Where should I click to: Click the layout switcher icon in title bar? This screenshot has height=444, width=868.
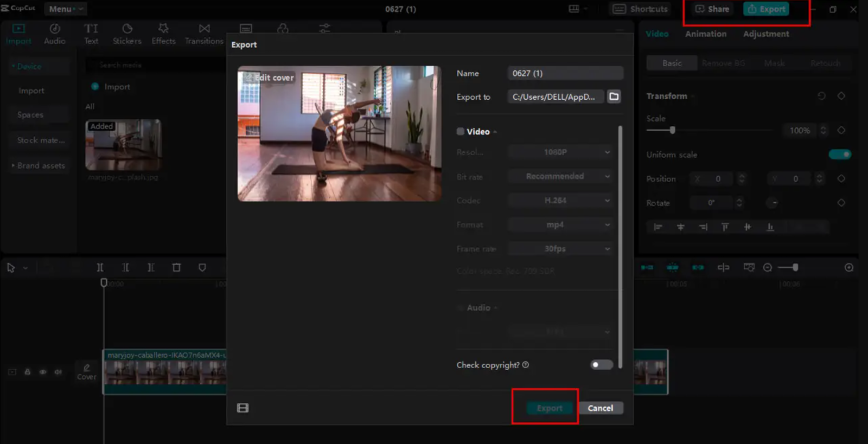point(574,9)
